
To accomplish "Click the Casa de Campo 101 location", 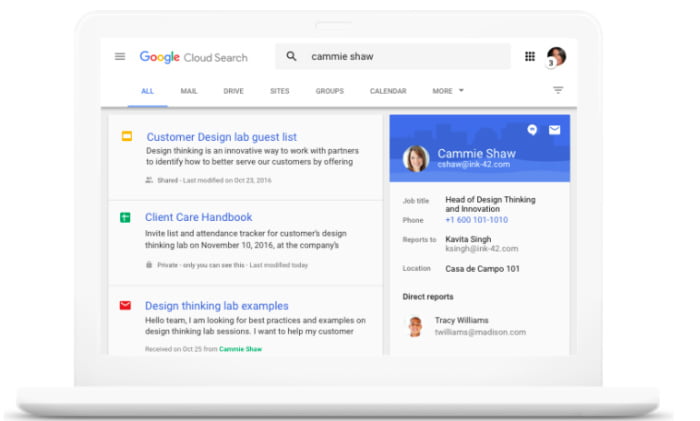I will point(482,269).
